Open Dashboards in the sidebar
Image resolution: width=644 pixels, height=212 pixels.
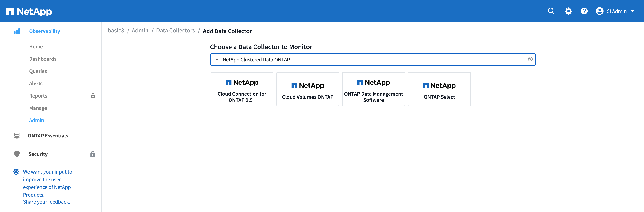click(43, 59)
